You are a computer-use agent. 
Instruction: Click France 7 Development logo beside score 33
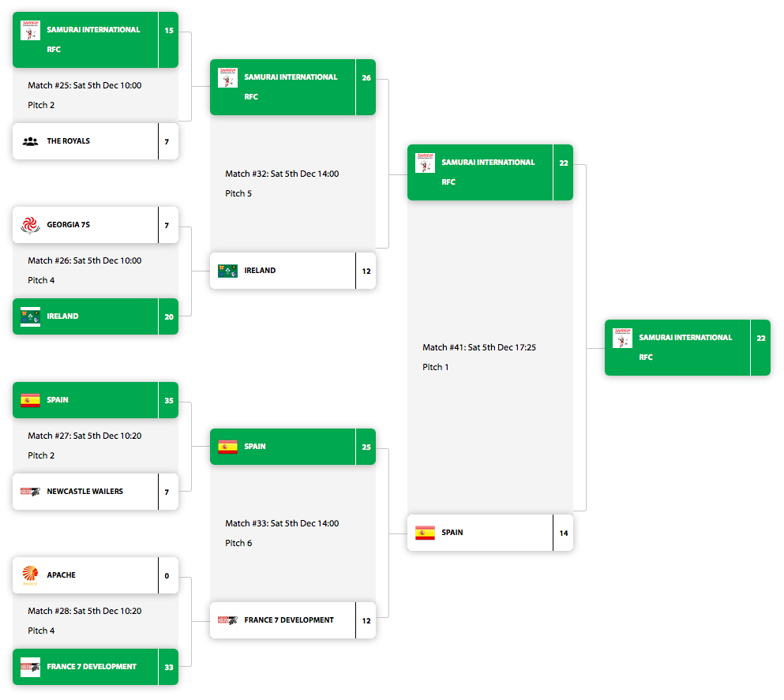[30, 667]
